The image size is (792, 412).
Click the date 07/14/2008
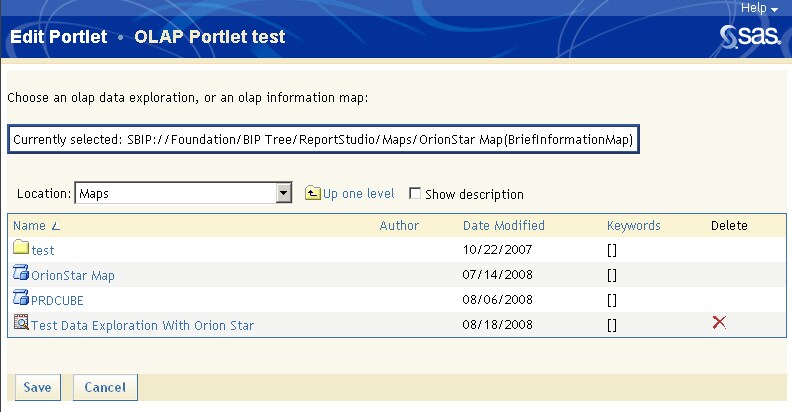tap(498, 275)
